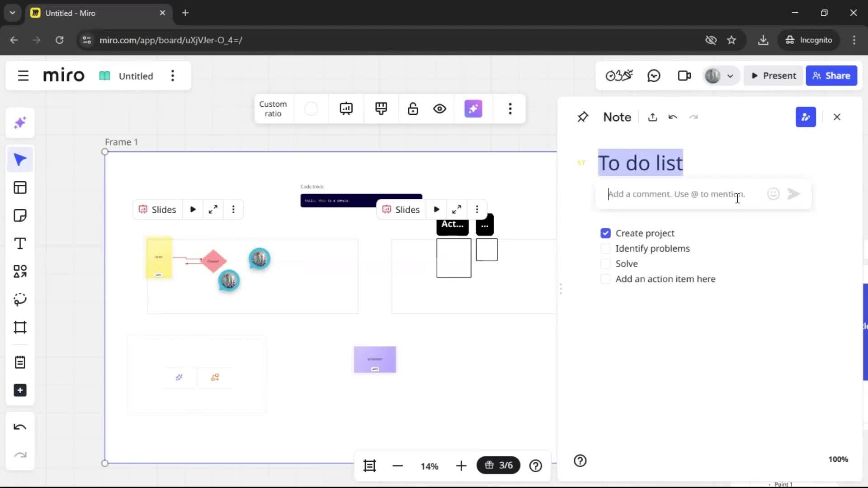Click the purple AI sparkle in frame toolbar

pyautogui.click(x=473, y=109)
